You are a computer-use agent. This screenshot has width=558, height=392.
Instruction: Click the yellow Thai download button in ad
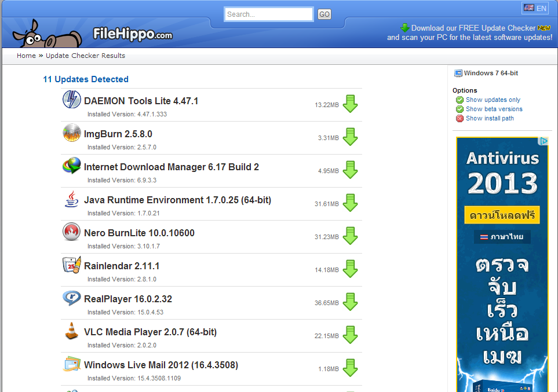pyautogui.click(x=502, y=215)
